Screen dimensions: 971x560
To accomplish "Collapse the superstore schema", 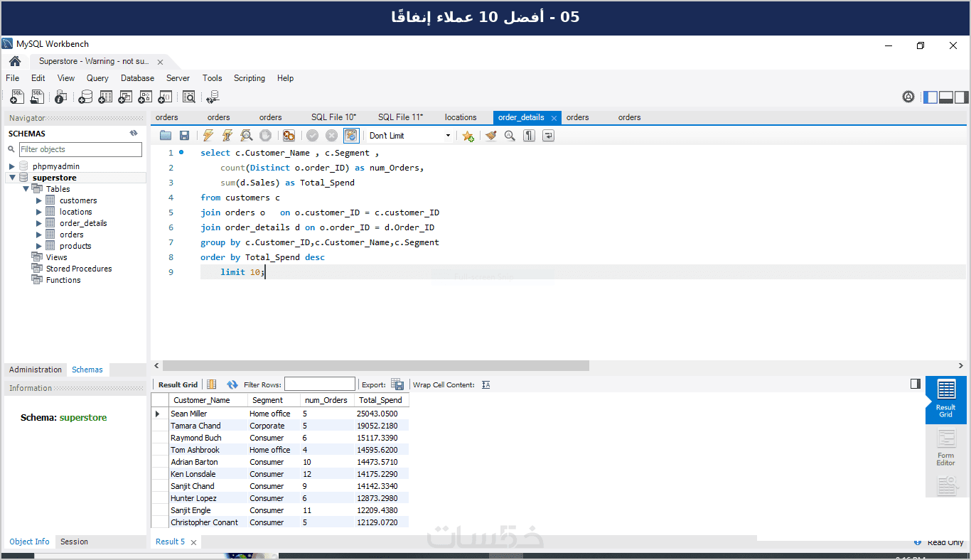I will pos(12,178).
